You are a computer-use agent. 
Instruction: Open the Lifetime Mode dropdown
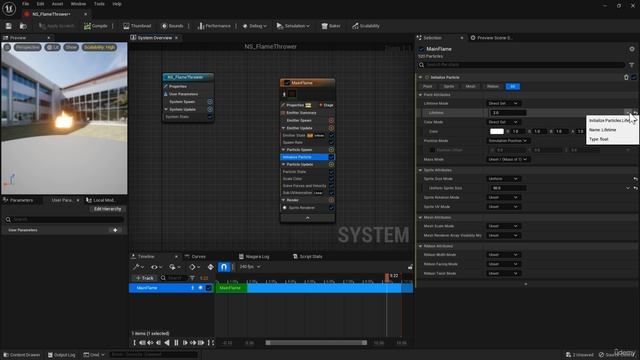coord(503,104)
